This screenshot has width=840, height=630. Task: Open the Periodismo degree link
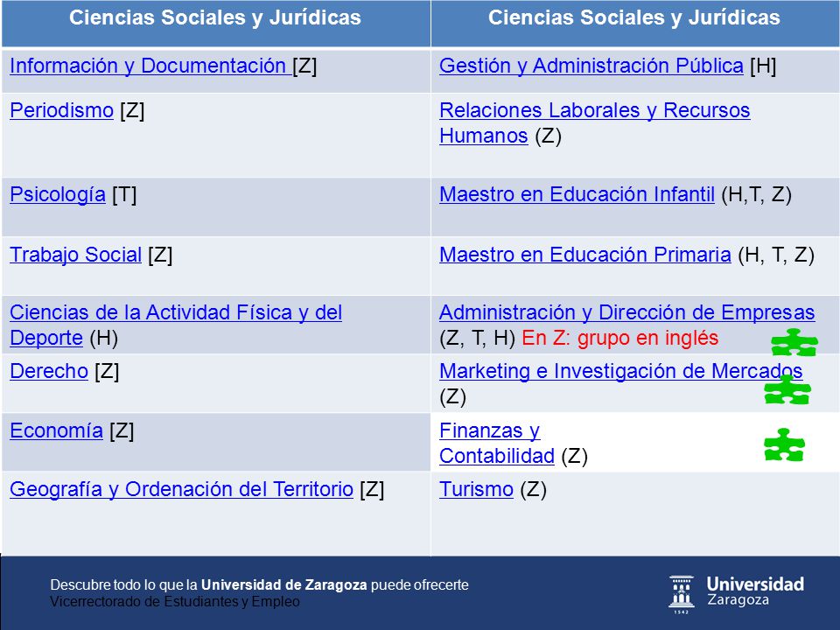61,110
